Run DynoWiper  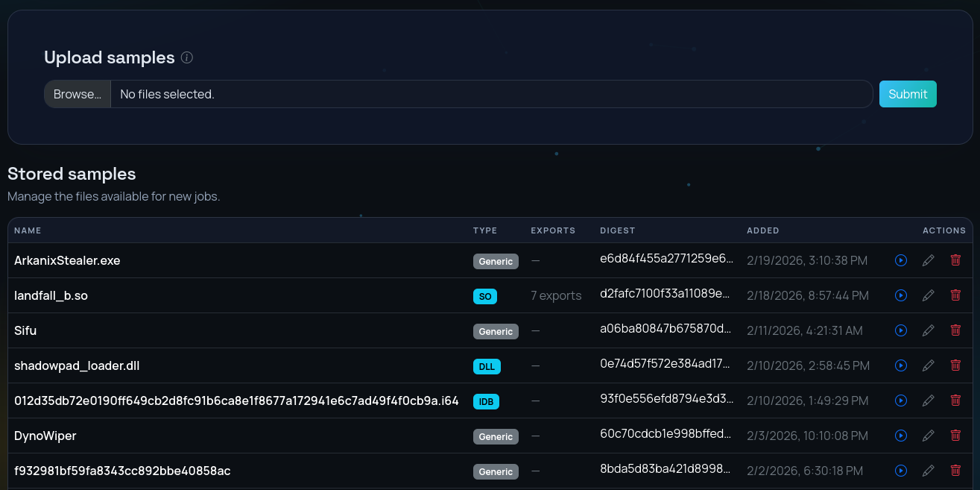point(900,436)
